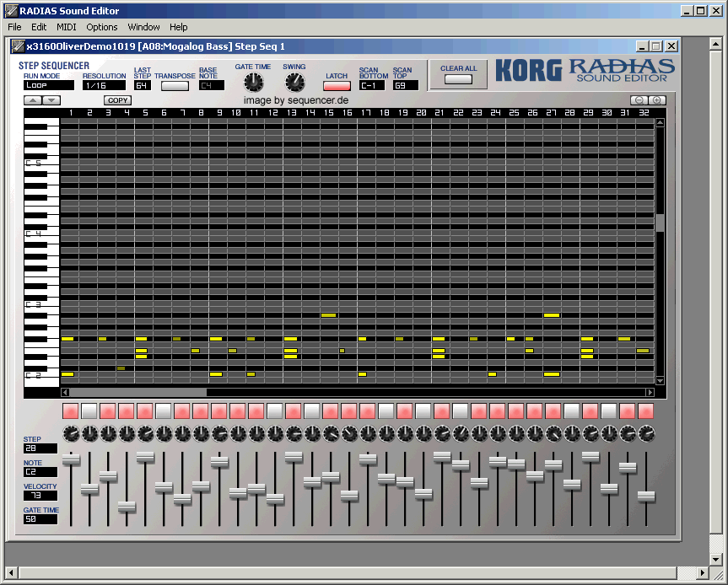Click the note grid's scroll-up arrow
Viewport: 728px width, 585px height.
pyautogui.click(x=660, y=123)
